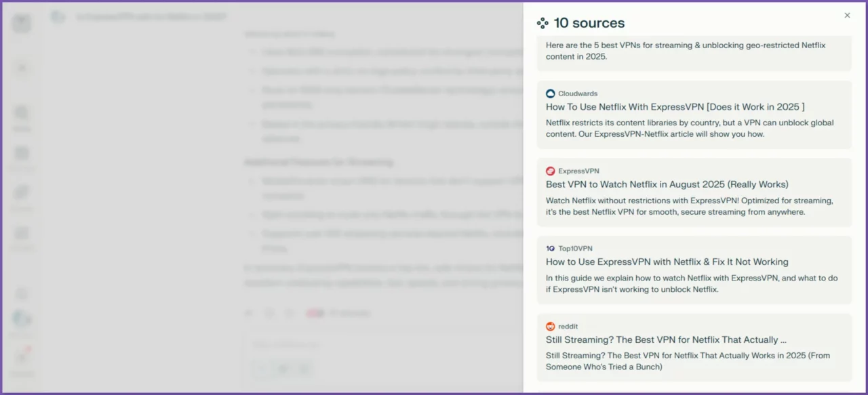Open "Best VPN to Watch Netflix in August 2025"
The width and height of the screenshot is (868, 395).
tap(667, 184)
